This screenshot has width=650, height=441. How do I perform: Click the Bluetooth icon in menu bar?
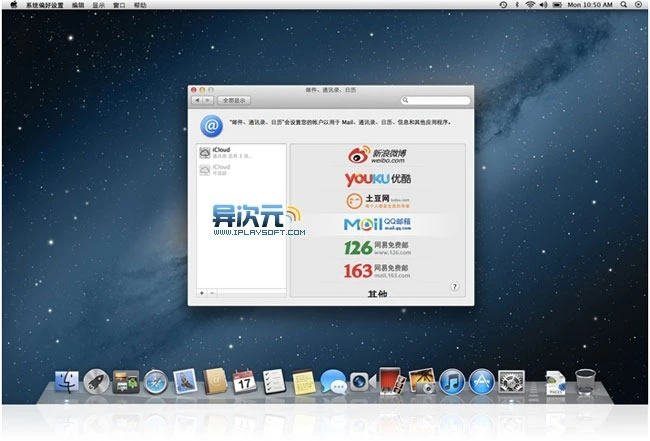(x=517, y=5)
